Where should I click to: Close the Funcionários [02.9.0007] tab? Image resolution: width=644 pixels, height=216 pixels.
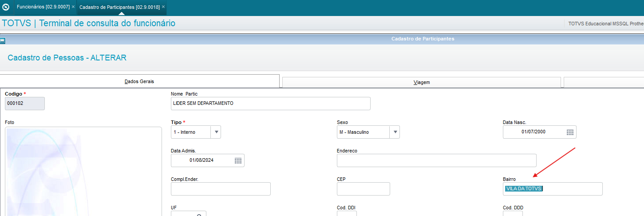pos(73,7)
